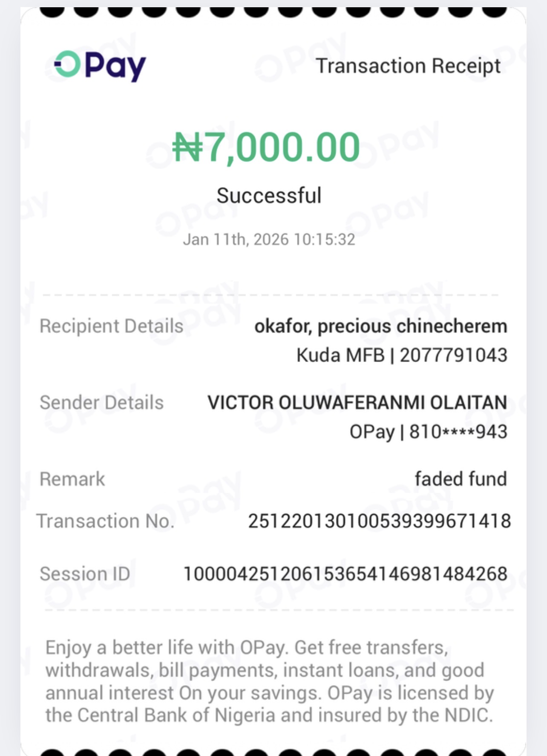Click the Sender Details label
The height and width of the screenshot is (756, 547).
(x=101, y=403)
